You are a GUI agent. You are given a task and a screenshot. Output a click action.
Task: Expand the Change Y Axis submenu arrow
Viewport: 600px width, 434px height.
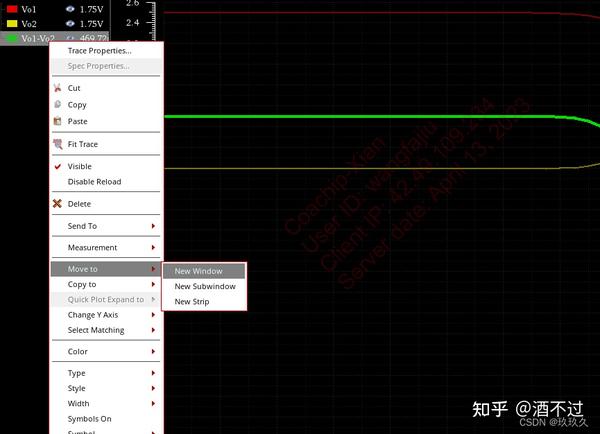[153, 315]
